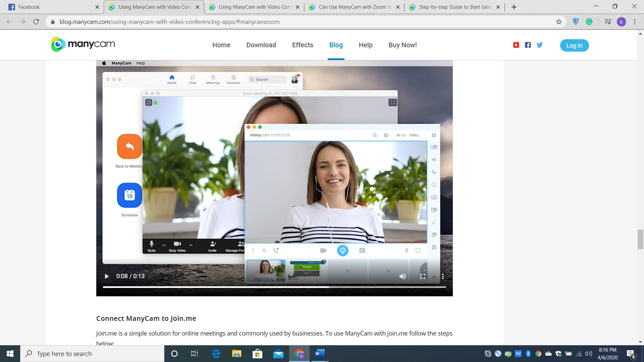Image resolution: width=644 pixels, height=362 pixels.
Task: Reload the current page
Action: pyautogui.click(x=36, y=22)
